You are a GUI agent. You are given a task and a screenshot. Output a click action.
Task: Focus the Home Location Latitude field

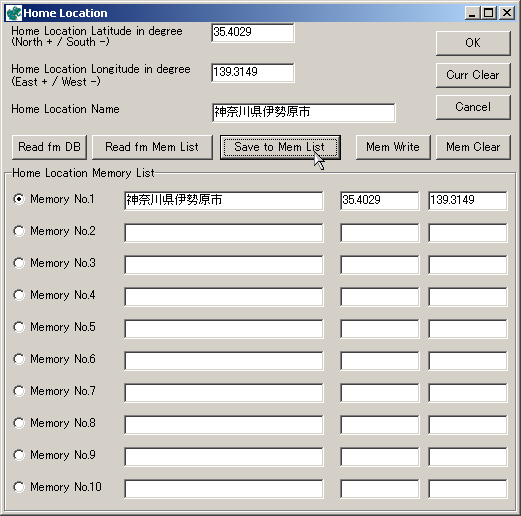coord(253,33)
